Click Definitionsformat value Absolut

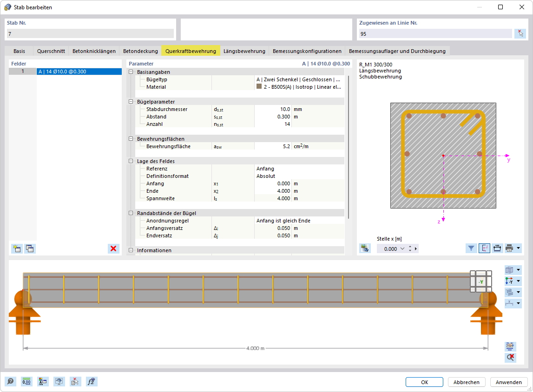[x=299, y=176]
